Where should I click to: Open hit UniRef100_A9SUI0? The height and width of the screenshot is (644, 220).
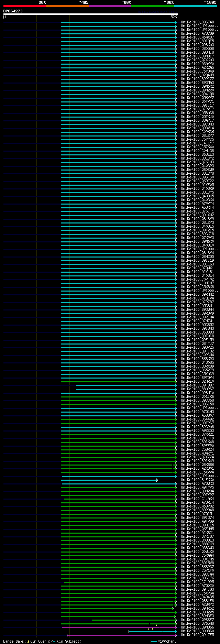pyautogui.click(x=197, y=393)
